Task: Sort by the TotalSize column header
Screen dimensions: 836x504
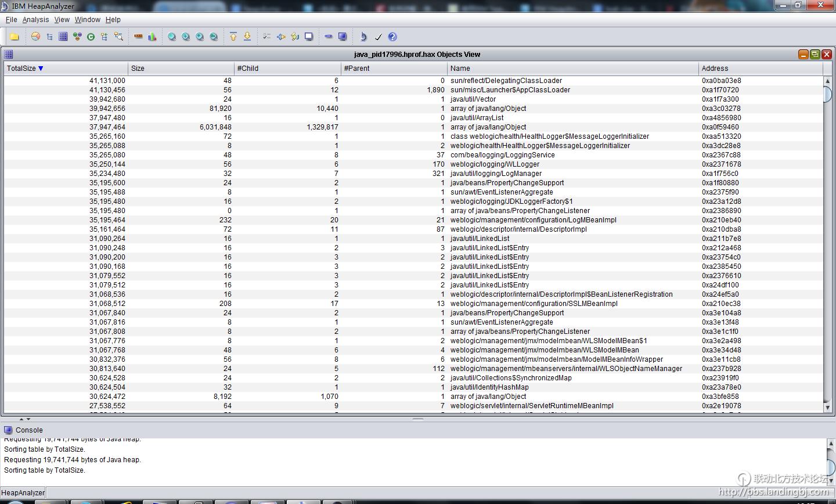Action: tap(21, 69)
